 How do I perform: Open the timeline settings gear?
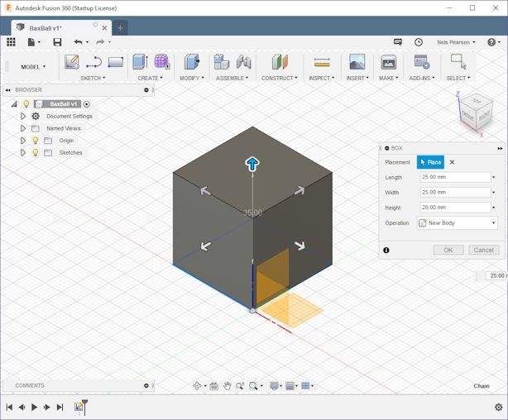tap(499, 407)
